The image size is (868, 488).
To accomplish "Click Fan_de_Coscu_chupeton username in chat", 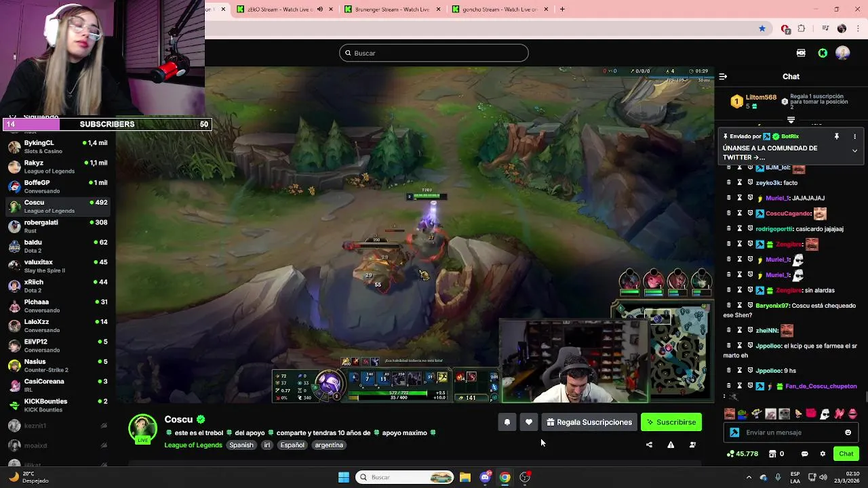I will [x=821, y=386].
